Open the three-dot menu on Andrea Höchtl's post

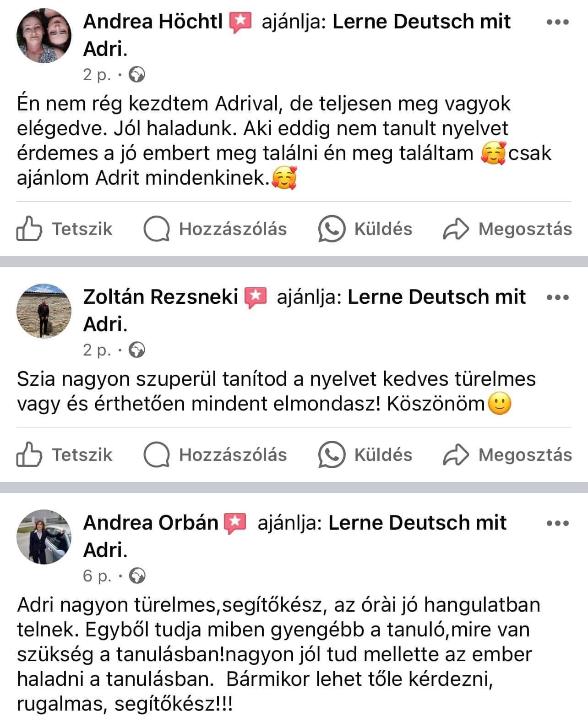[558, 22]
